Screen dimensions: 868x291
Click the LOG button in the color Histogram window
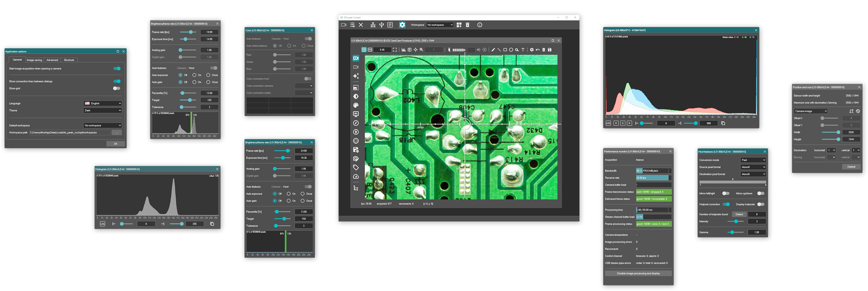pos(608,123)
